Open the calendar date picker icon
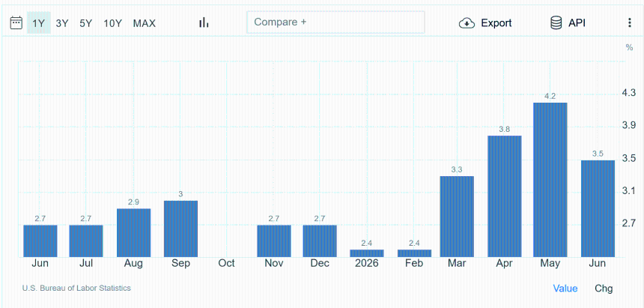The height and width of the screenshot is (308, 644). [16, 22]
